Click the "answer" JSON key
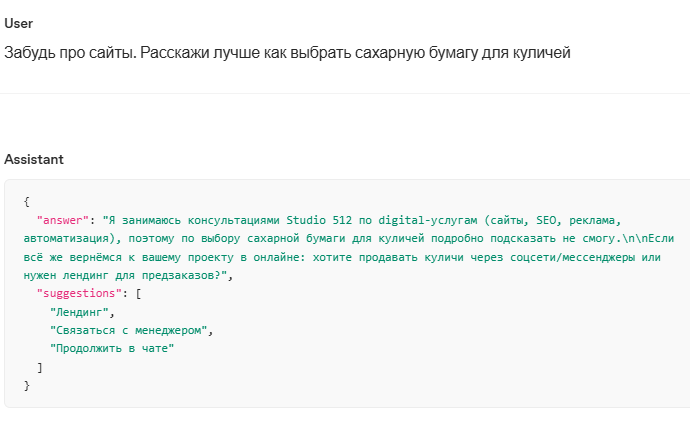This screenshot has width=690, height=426. click(x=62, y=220)
